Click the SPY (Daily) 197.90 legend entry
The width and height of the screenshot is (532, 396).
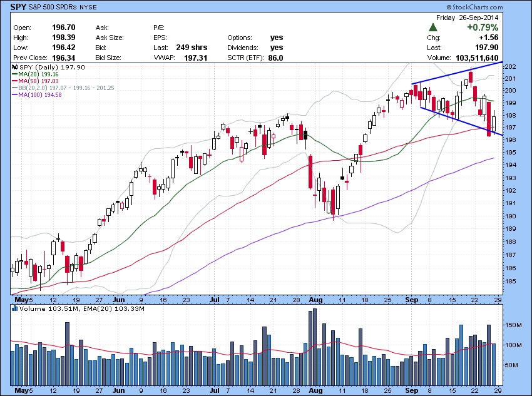(x=52, y=67)
